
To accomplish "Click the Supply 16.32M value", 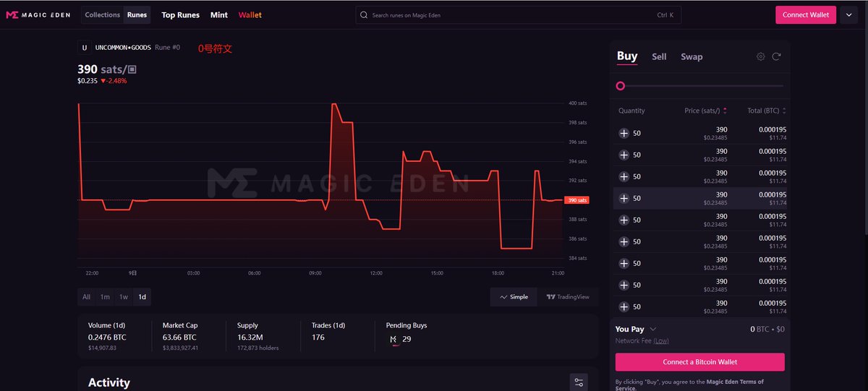I will click(x=250, y=338).
